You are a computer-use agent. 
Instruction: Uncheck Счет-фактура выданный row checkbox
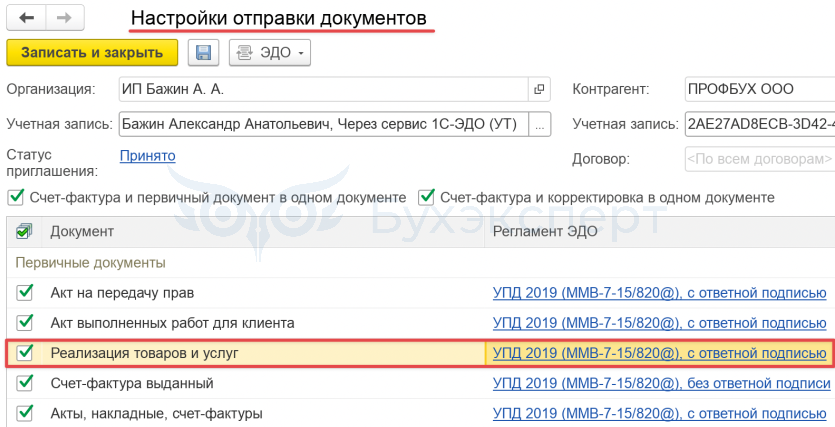pos(25,383)
